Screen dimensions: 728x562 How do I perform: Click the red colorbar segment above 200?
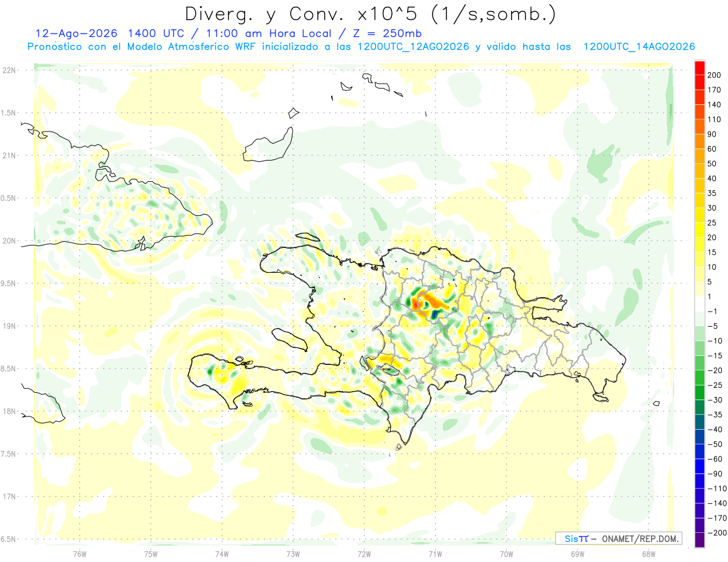(x=699, y=68)
